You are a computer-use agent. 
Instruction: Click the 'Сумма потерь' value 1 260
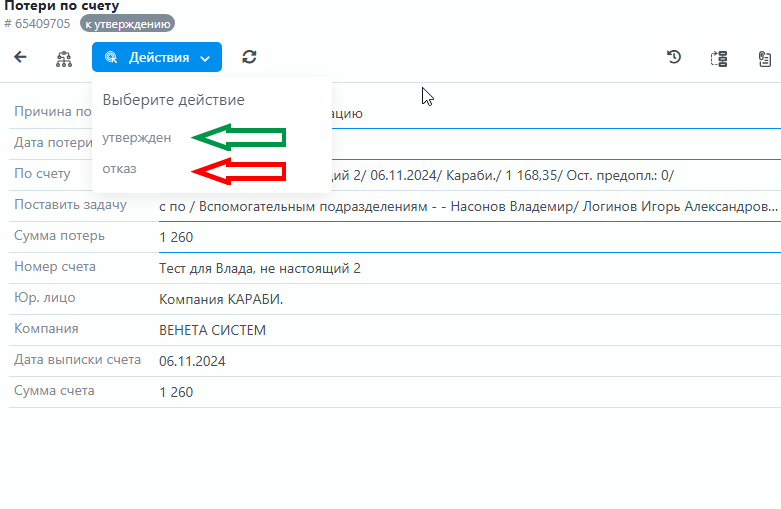point(176,237)
